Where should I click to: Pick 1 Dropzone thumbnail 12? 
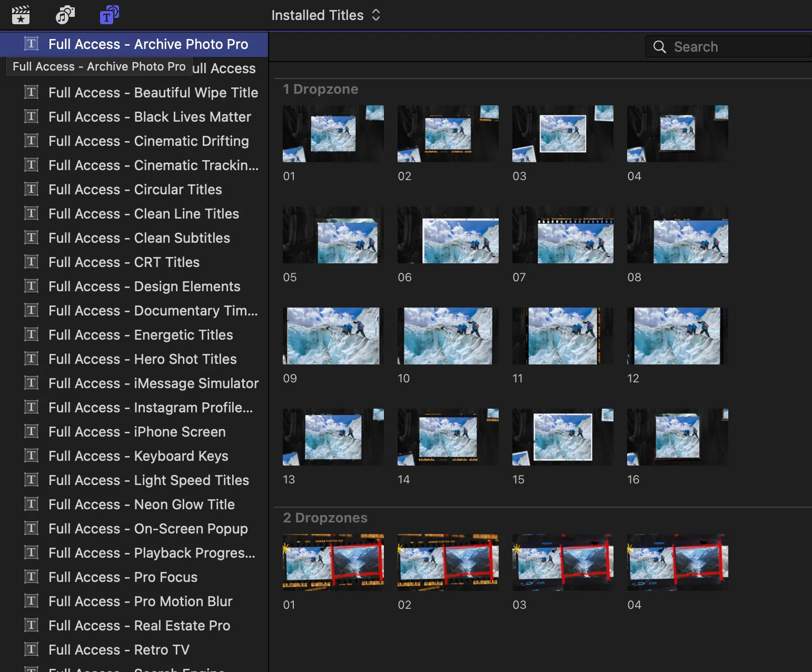click(x=678, y=336)
